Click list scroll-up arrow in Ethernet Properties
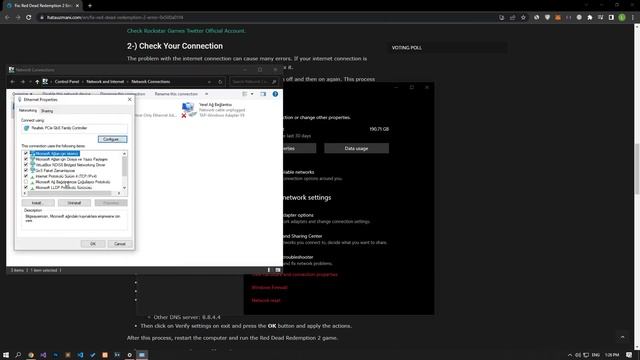The image size is (640, 360). pyautogui.click(x=124, y=153)
